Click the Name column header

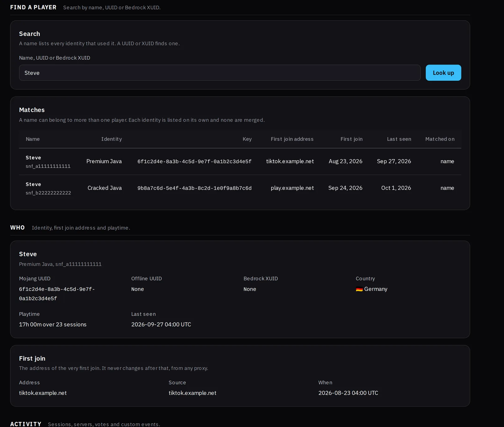33,139
